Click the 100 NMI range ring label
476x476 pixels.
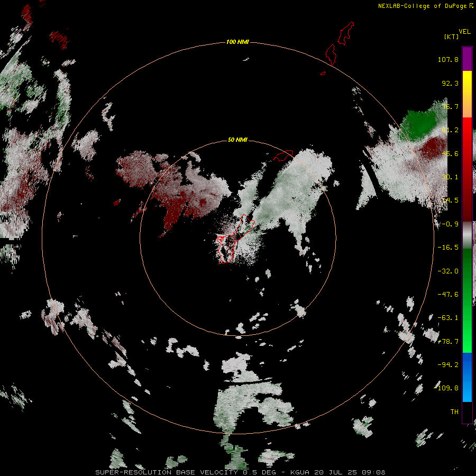coord(237,42)
